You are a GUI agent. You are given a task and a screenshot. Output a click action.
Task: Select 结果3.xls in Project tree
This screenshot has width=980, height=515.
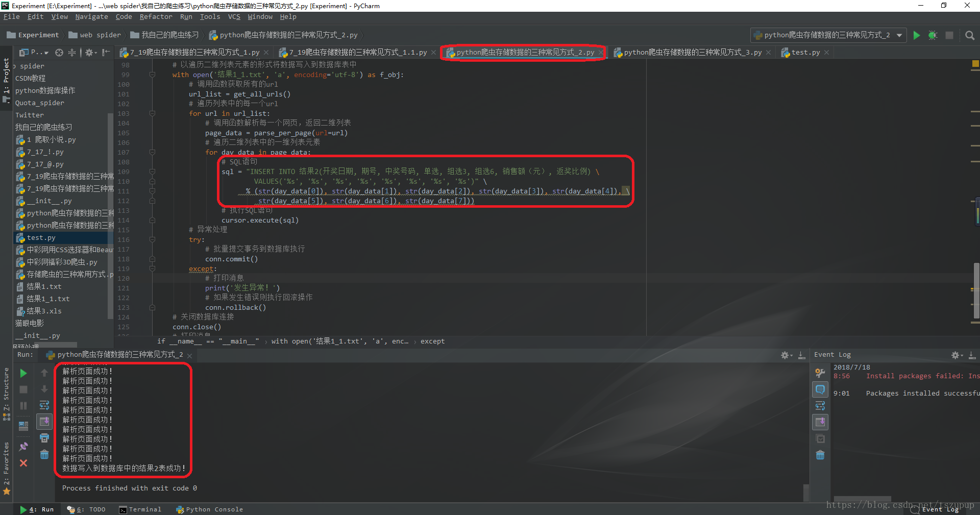[39, 311]
